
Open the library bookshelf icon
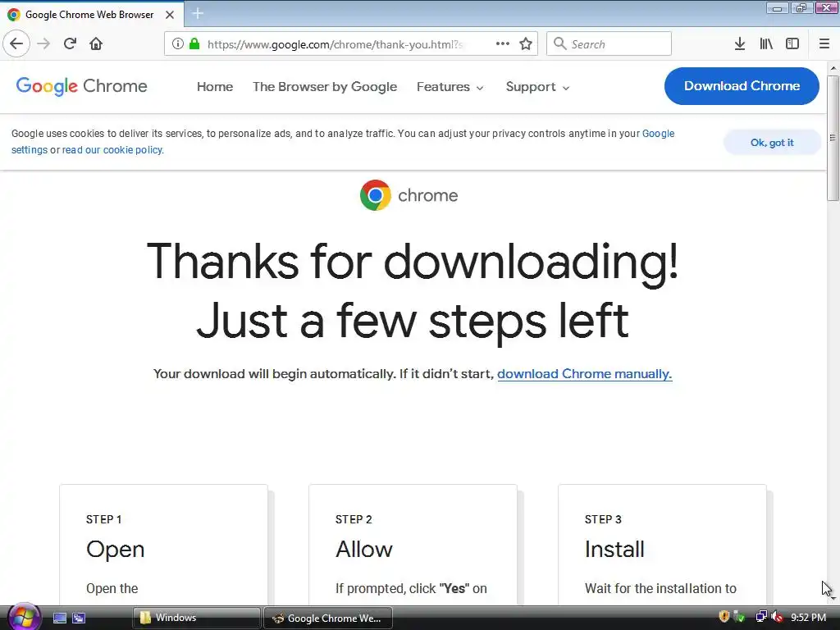click(x=766, y=43)
